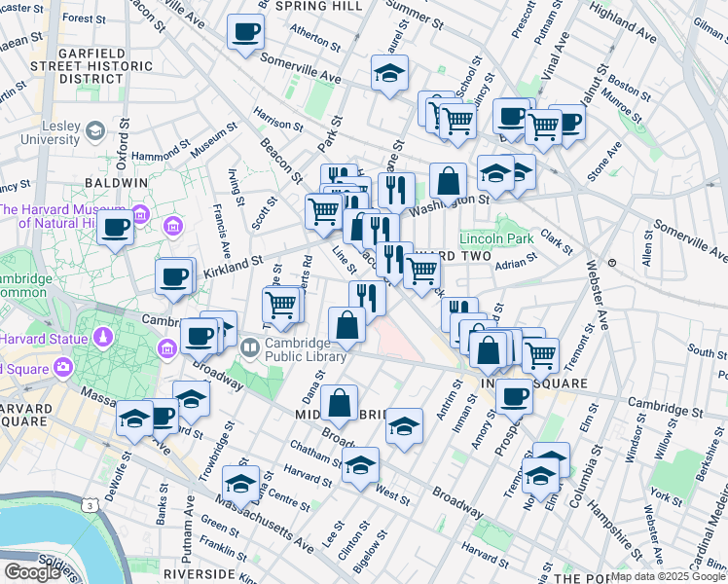This screenshot has height=584, width=728.
Task: Open the coffee cup marker at Inman Square
Action: tap(514, 398)
